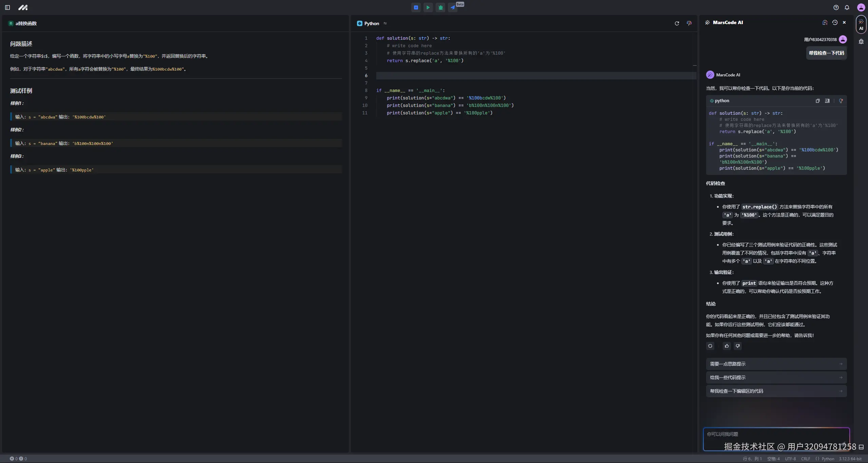Start a new AI chat conversation

point(825,22)
